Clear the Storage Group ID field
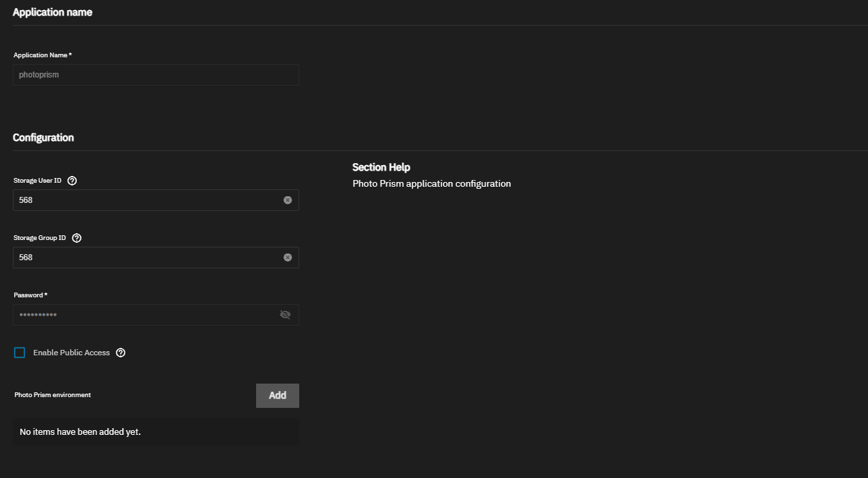 [288, 258]
